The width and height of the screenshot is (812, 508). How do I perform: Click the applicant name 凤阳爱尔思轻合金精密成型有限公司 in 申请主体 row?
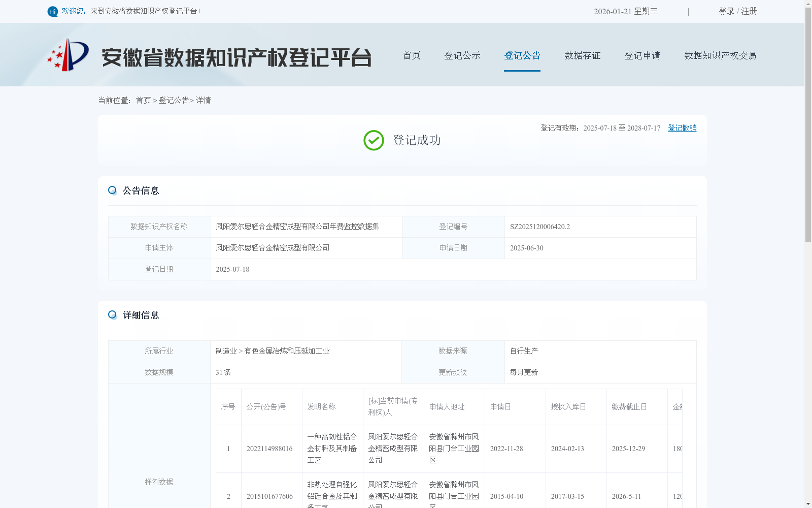point(273,248)
